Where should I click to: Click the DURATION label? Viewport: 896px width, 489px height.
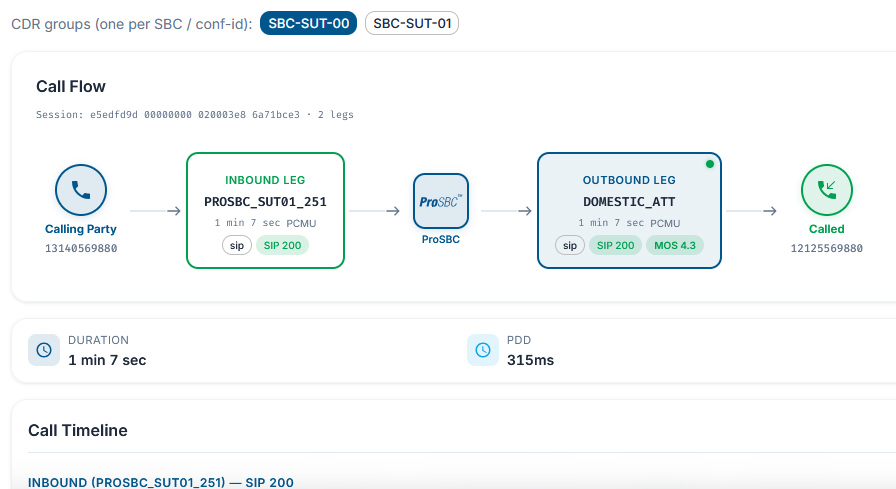click(x=98, y=340)
